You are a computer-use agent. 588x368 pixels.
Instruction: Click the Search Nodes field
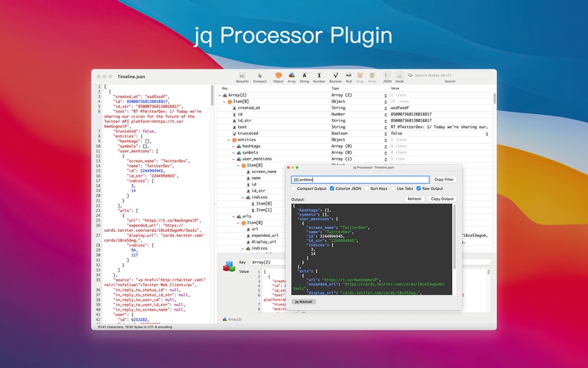450,75
